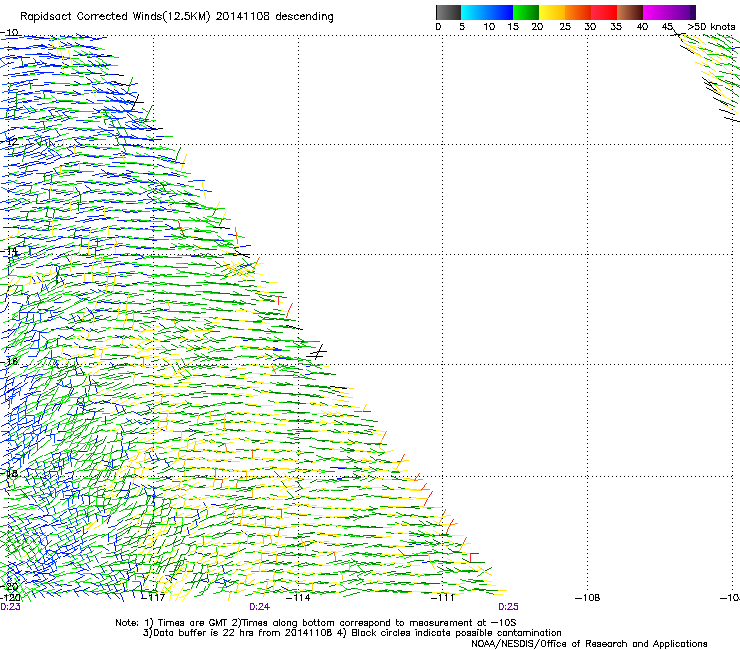
Task: Click the '-117' longitude axis label
Action: pos(154,598)
